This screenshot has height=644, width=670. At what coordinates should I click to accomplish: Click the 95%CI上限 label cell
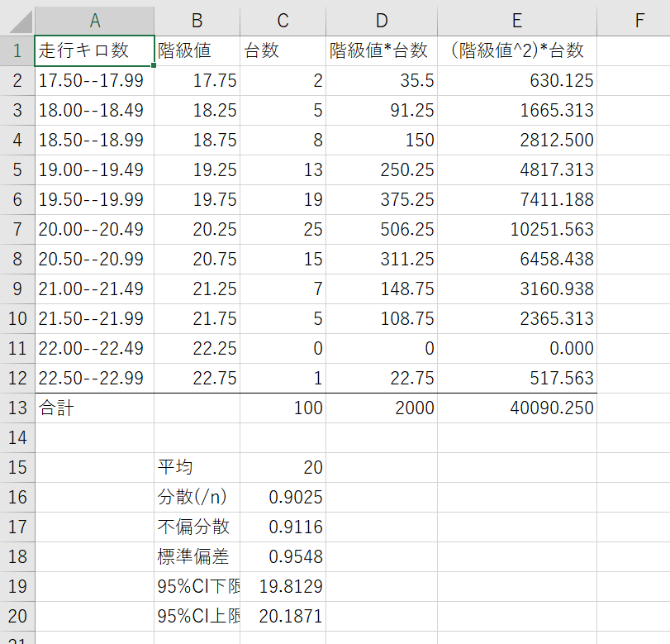pyautogui.click(x=197, y=616)
